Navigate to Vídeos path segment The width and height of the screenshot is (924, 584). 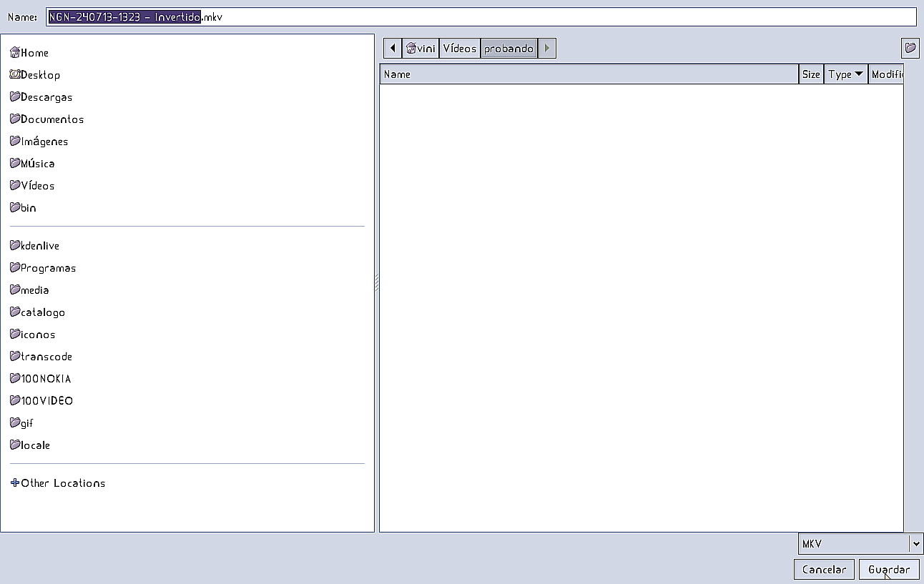tap(459, 49)
